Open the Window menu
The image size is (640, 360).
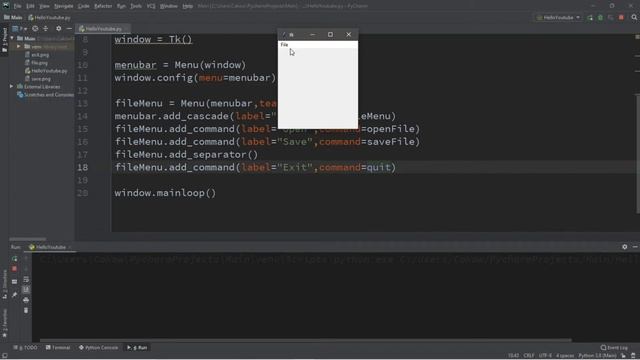coord(169,6)
